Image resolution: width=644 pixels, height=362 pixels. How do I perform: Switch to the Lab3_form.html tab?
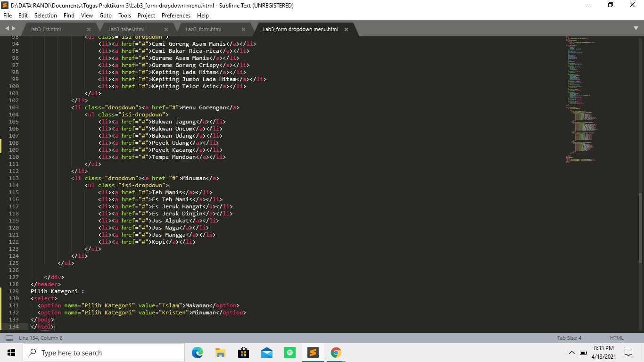click(x=204, y=29)
